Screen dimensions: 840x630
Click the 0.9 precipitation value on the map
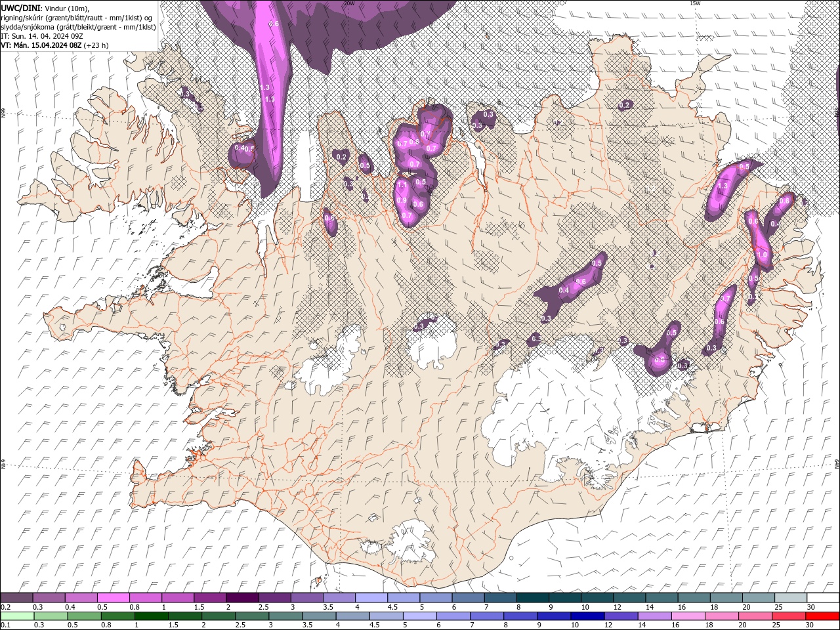coord(402,201)
